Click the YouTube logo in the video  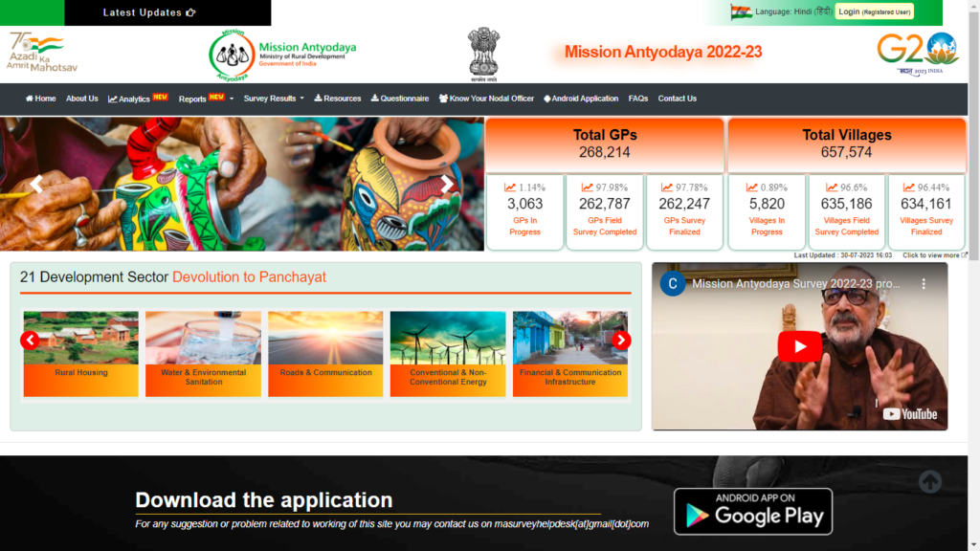909,414
